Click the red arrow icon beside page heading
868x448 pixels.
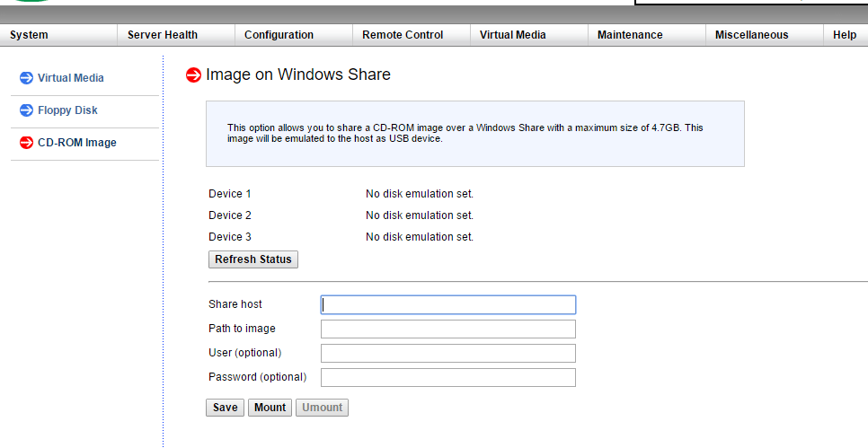coord(193,75)
